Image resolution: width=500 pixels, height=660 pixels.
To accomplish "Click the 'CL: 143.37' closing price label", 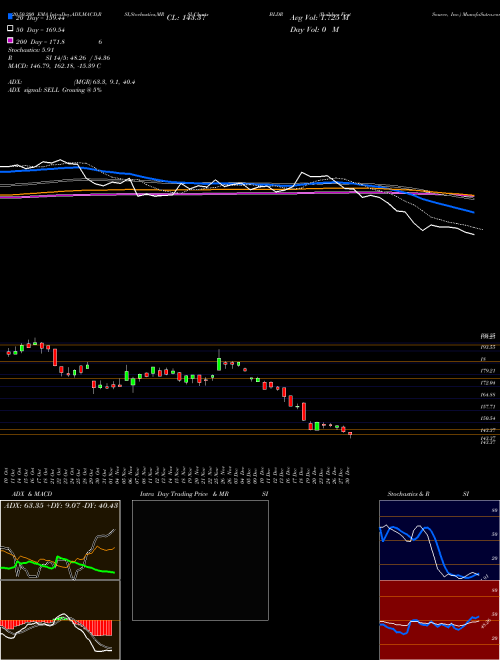I will pos(186,18).
